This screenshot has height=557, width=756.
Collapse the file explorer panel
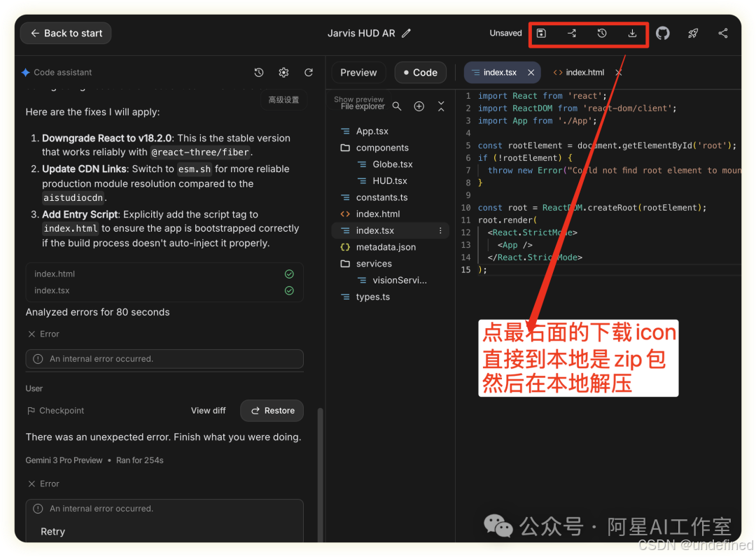pyautogui.click(x=441, y=106)
